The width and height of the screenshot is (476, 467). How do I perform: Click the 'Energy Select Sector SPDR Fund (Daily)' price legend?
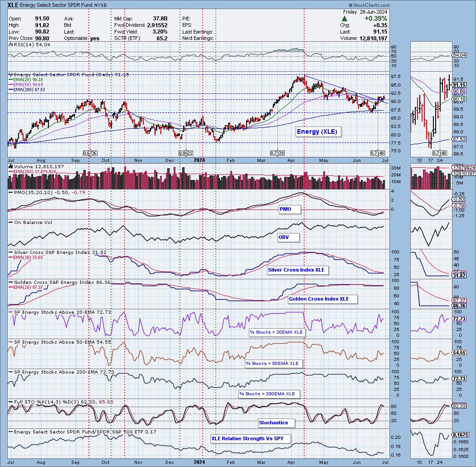(x=69, y=74)
